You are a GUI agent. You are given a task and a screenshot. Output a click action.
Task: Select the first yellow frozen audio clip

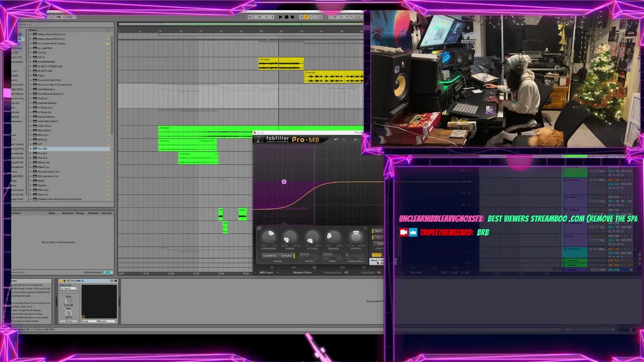281,64
